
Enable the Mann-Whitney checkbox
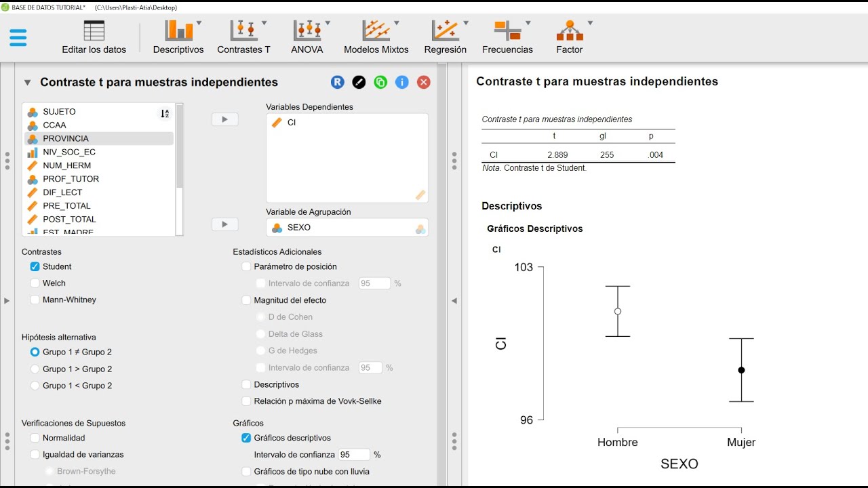pyautogui.click(x=35, y=300)
